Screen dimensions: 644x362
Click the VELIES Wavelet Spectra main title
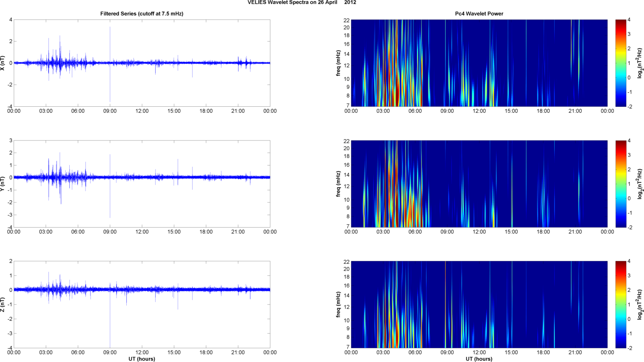tap(302, 3)
